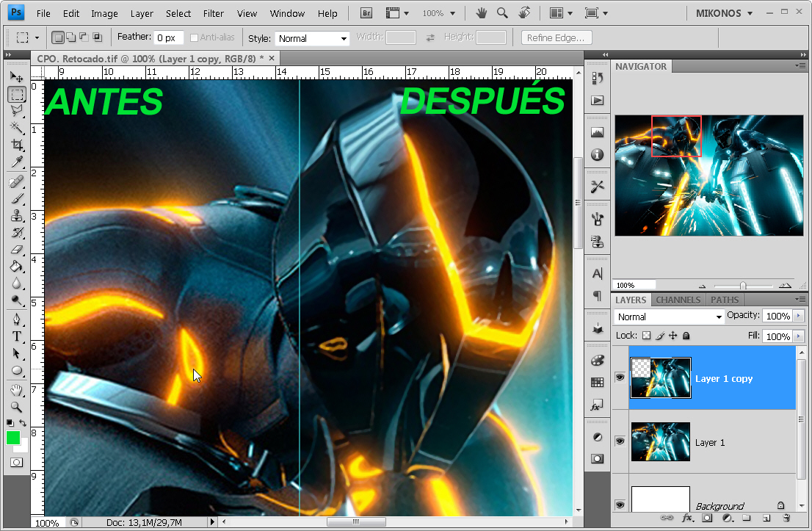This screenshot has height=531, width=812.
Task: Launch Adobe Bridge from the application bar
Action: (365, 12)
